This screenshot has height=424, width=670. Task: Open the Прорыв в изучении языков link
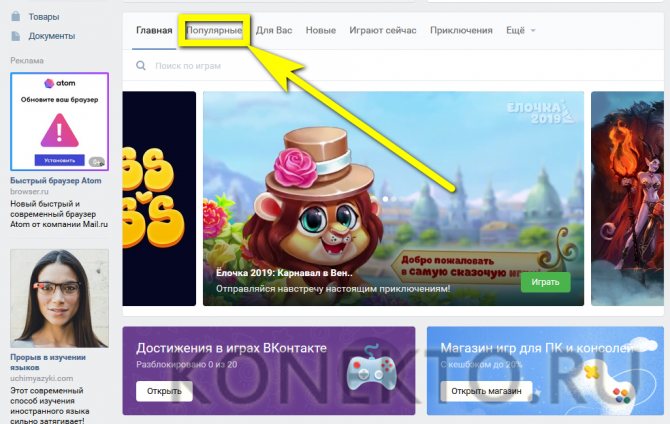coord(48,362)
